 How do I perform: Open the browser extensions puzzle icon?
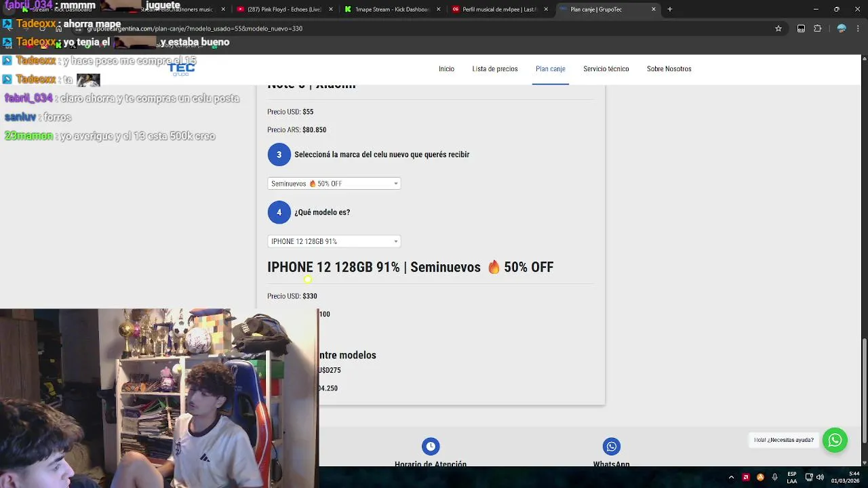tap(817, 28)
